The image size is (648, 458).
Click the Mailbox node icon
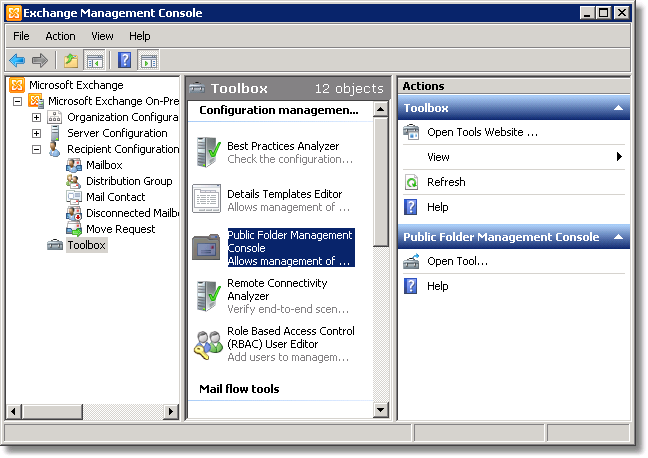[74, 165]
